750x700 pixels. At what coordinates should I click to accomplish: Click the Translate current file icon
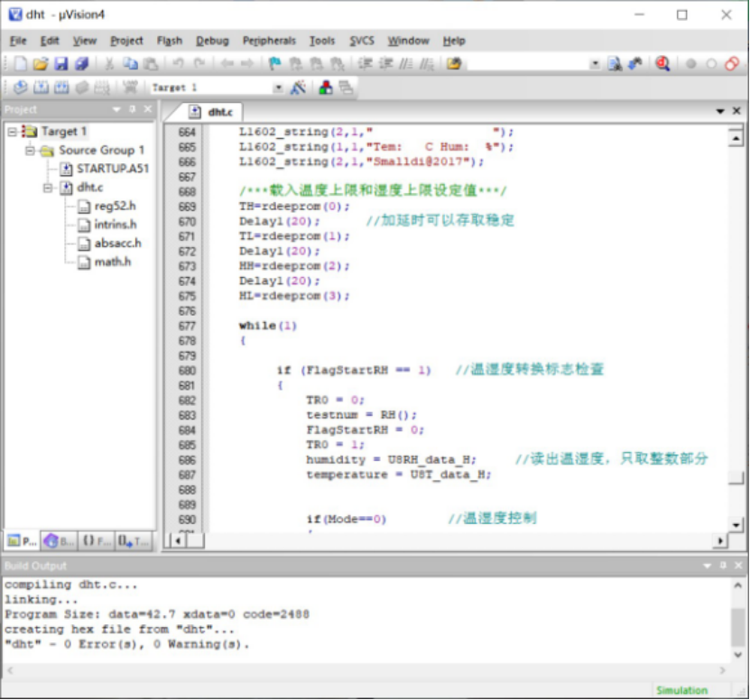tap(20, 87)
